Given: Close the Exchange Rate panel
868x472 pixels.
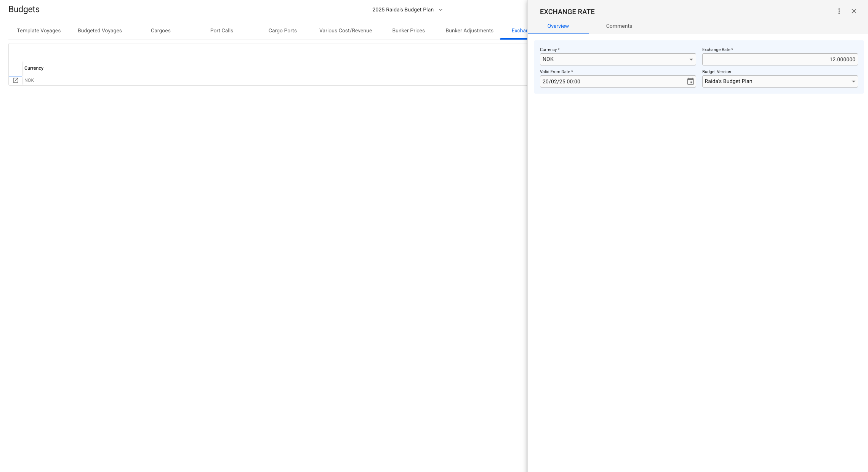Looking at the screenshot, I should (854, 11).
